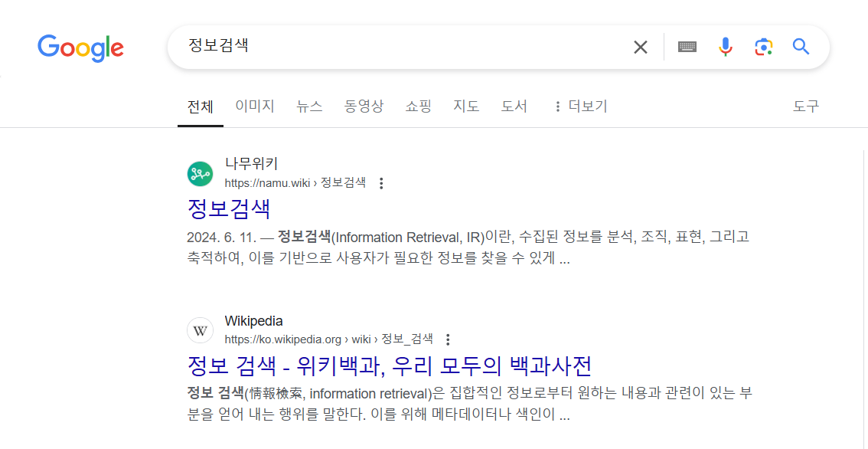The image size is (868, 449).
Task: Start voice search with the microphone icon
Action: point(725,47)
